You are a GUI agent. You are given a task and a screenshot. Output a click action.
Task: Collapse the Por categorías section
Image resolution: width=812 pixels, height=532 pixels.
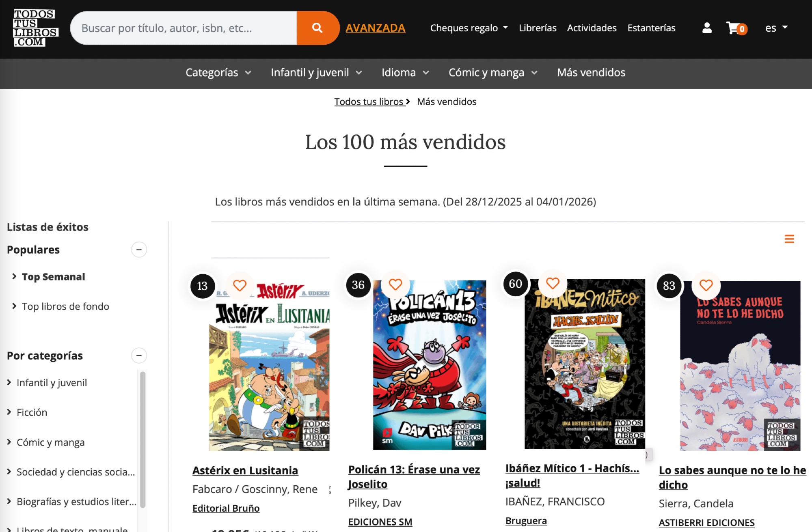(139, 355)
